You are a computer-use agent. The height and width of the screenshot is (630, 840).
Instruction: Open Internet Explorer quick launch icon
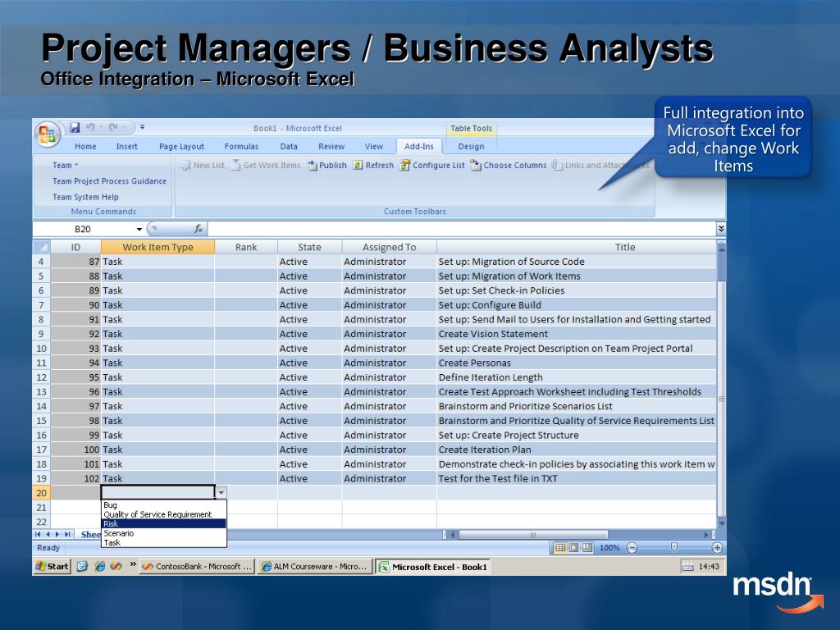[99, 566]
